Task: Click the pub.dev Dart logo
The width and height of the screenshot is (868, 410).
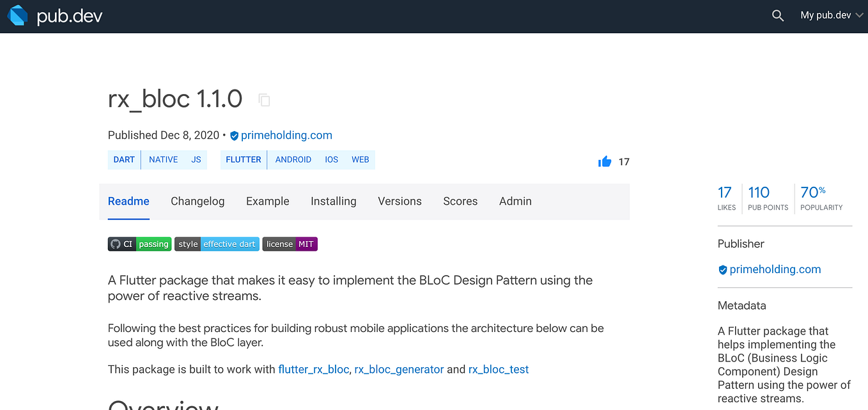Action: [x=17, y=15]
